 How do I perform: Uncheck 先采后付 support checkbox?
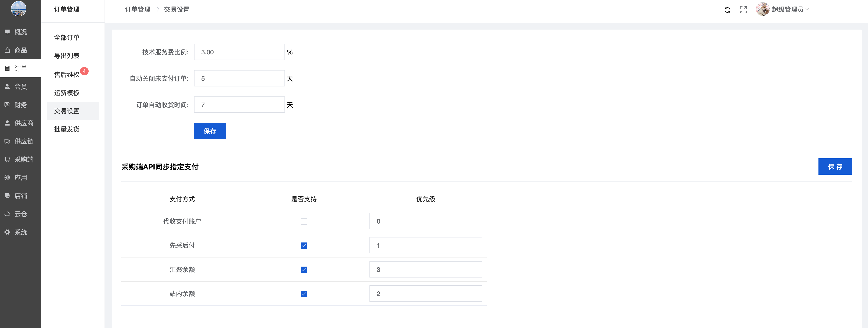[x=304, y=246]
